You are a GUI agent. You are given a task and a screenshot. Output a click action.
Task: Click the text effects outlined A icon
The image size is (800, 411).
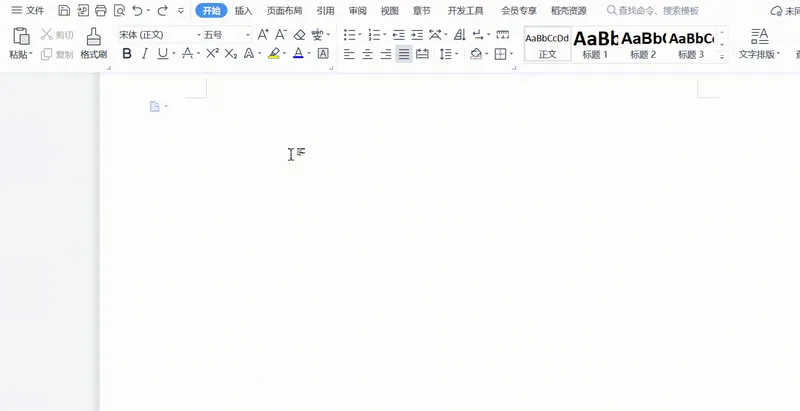(x=249, y=54)
